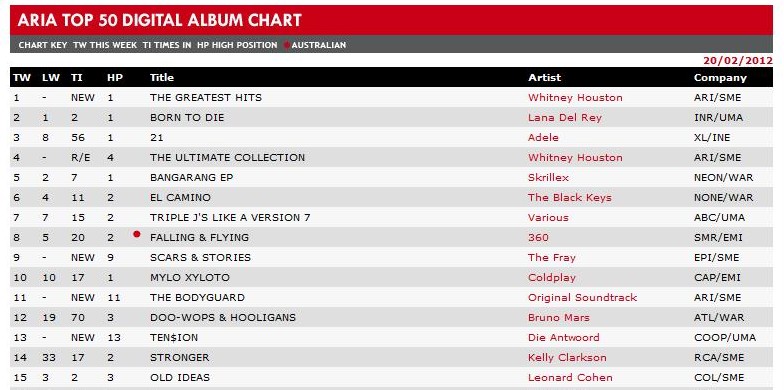
Task: Open Whitney Houston link for The Greatest Hits
Action: point(575,98)
